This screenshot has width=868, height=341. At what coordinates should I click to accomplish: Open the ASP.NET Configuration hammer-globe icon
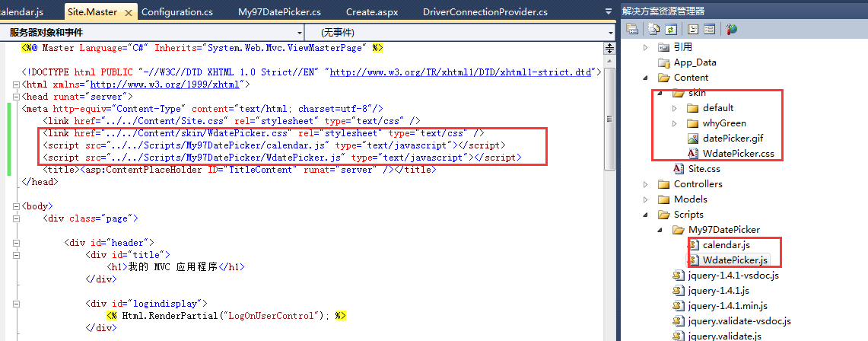point(731,30)
